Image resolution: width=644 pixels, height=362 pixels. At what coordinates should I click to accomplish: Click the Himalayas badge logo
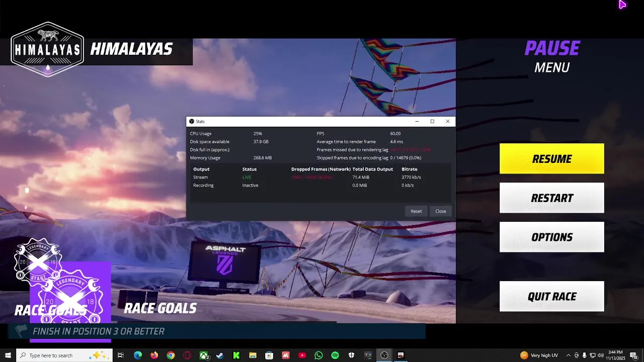click(47, 49)
